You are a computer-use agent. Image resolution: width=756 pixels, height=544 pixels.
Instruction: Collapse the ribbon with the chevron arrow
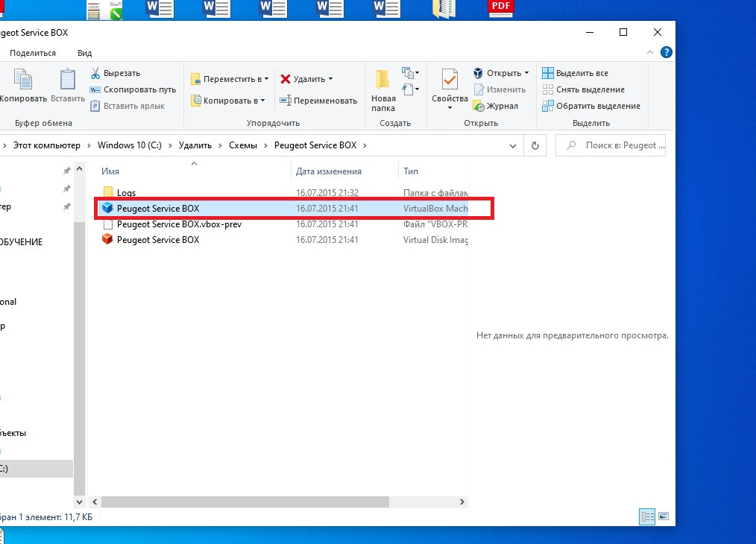pos(650,52)
